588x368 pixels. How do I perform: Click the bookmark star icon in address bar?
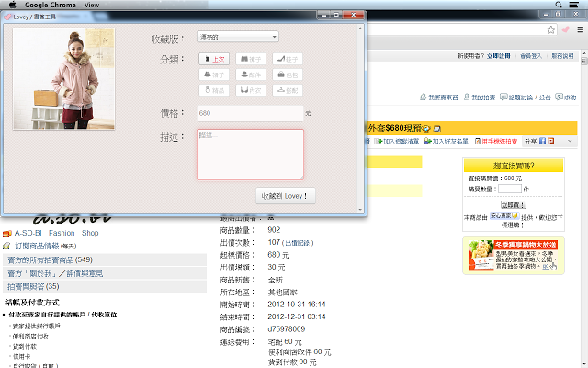point(549,29)
